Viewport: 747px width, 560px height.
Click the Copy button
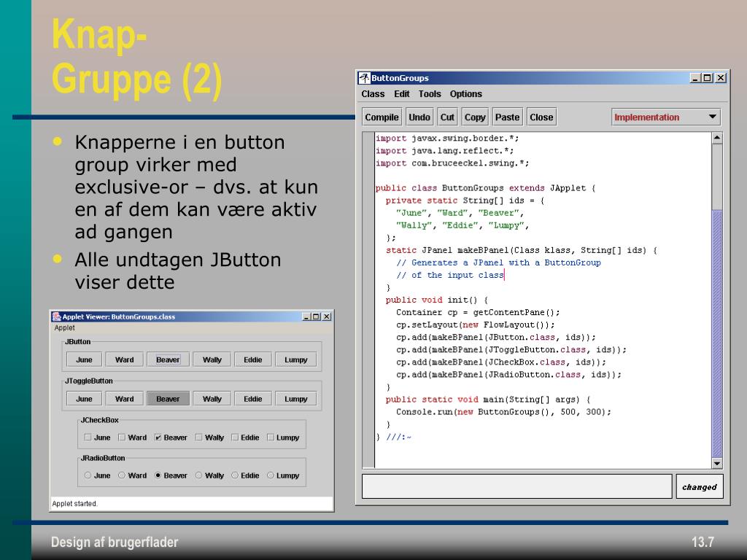pos(475,117)
